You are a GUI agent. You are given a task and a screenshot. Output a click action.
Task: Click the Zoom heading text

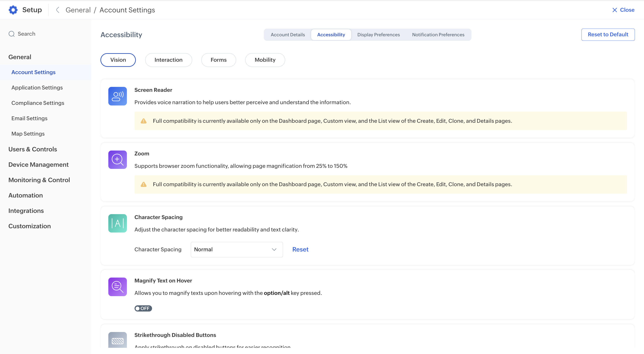click(142, 154)
